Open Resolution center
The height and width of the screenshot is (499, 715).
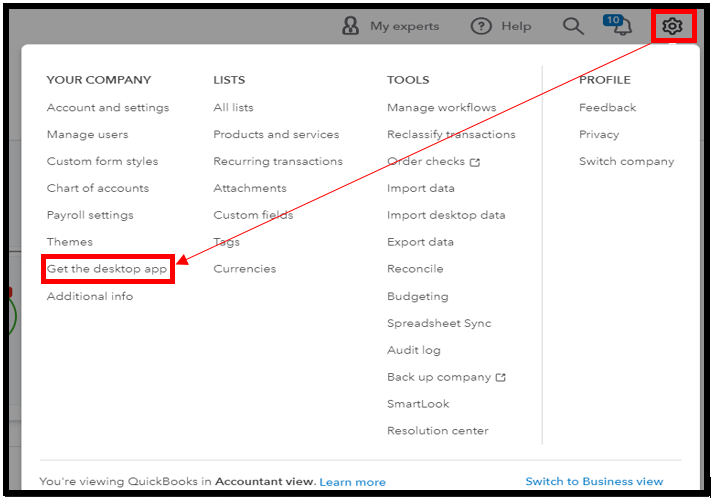pos(438,431)
